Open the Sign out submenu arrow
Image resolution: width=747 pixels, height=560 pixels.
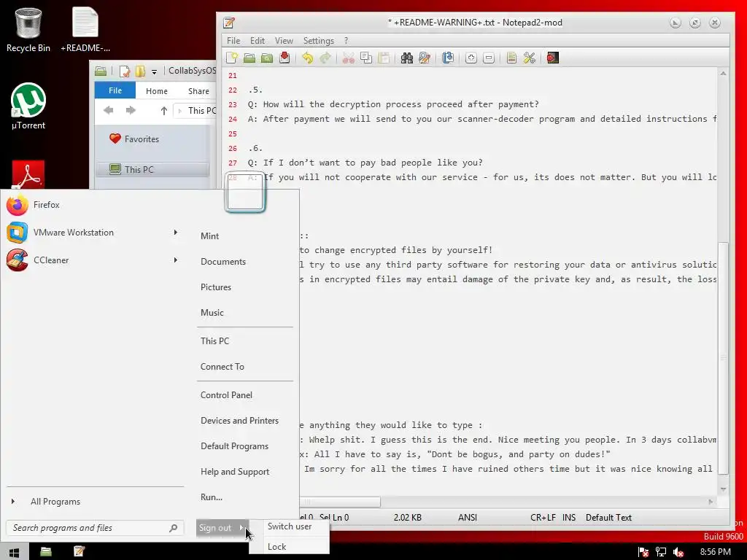(241, 527)
